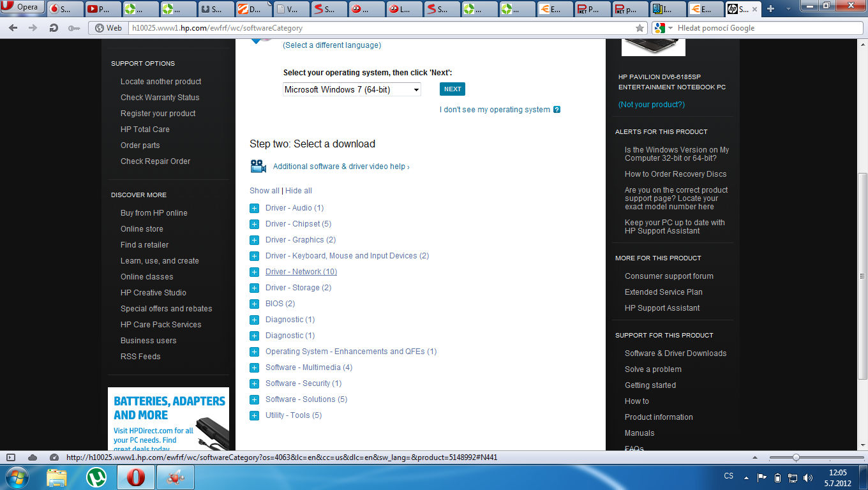Image resolution: width=868 pixels, height=490 pixels.
Task: Click the password manager key icon
Action: (74, 28)
